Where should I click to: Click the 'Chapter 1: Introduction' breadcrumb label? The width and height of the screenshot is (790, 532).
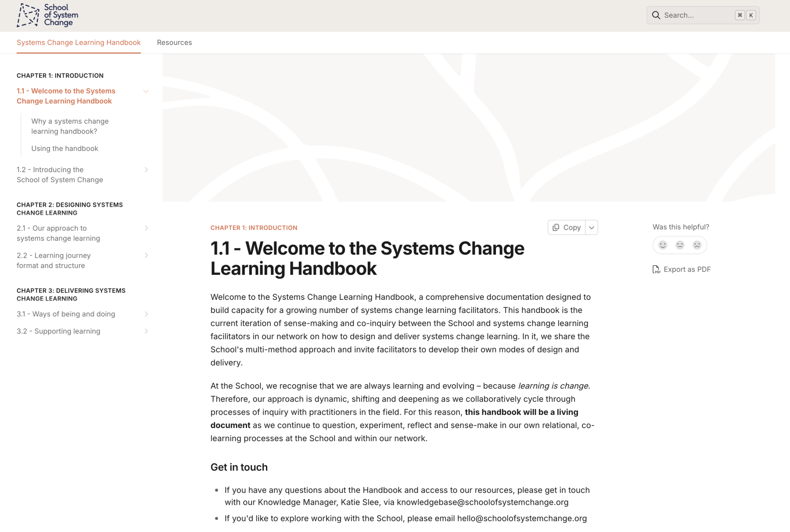click(x=254, y=228)
